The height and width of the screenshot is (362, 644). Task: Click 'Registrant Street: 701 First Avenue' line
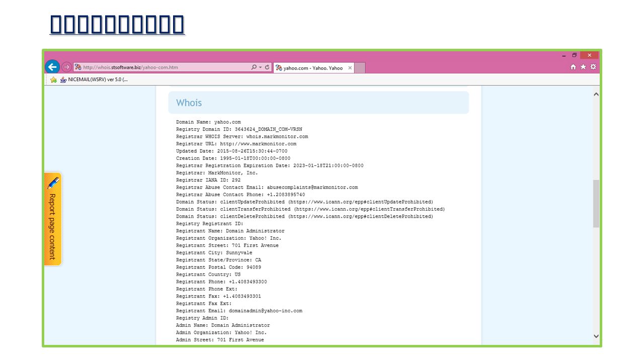(227, 245)
